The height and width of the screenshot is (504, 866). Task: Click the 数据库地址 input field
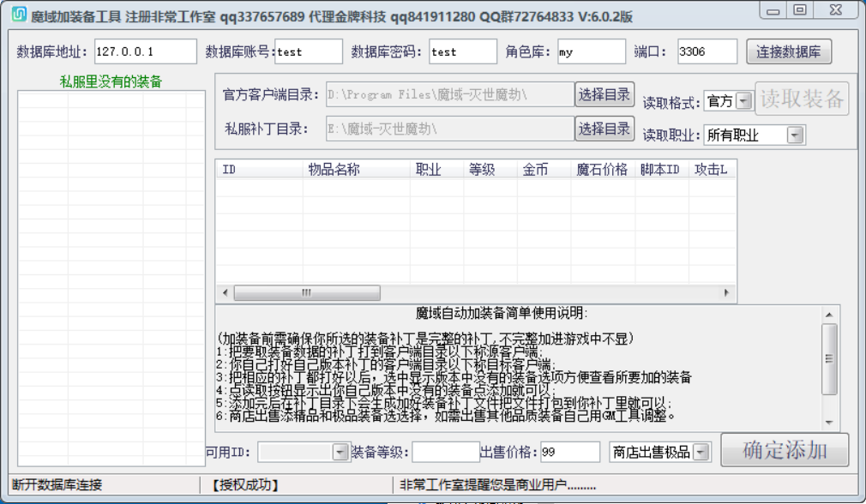(145, 52)
